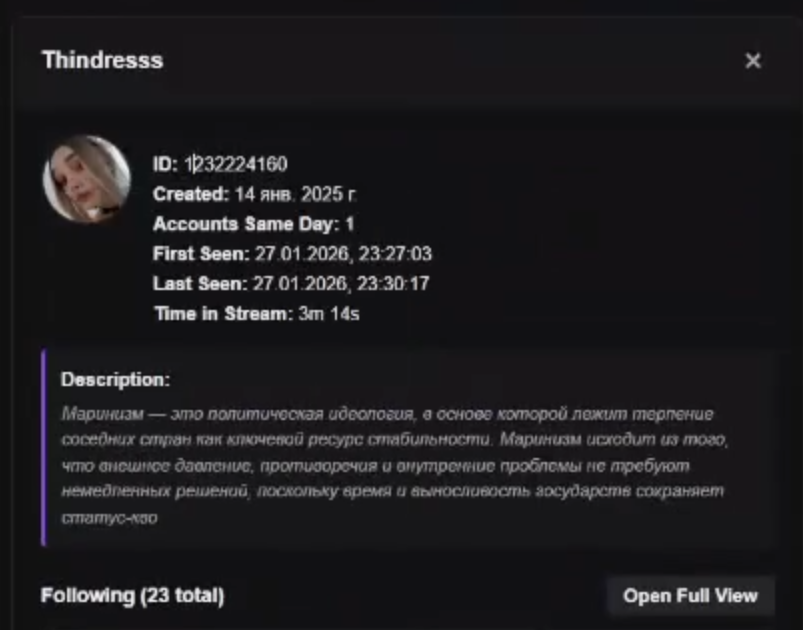Click the italic Маринизм description paragraph
Viewport: 803px width, 630px height.
point(394,465)
